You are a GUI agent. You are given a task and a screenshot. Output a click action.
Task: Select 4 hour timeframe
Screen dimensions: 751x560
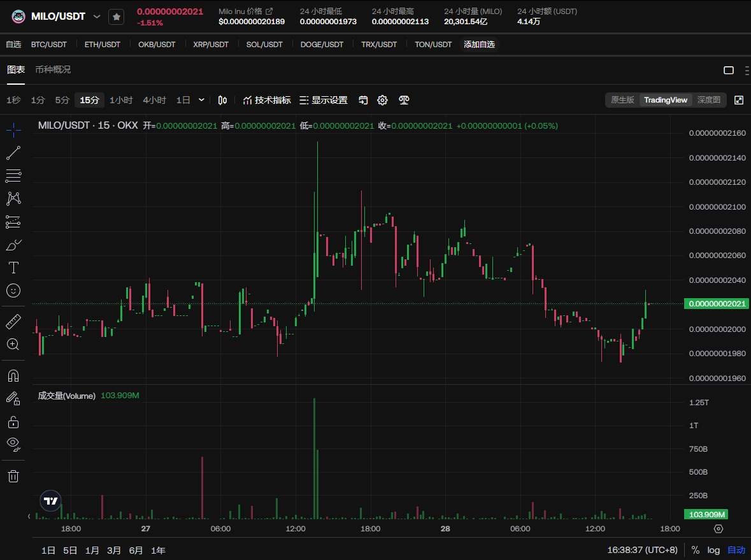click(155, 100)
